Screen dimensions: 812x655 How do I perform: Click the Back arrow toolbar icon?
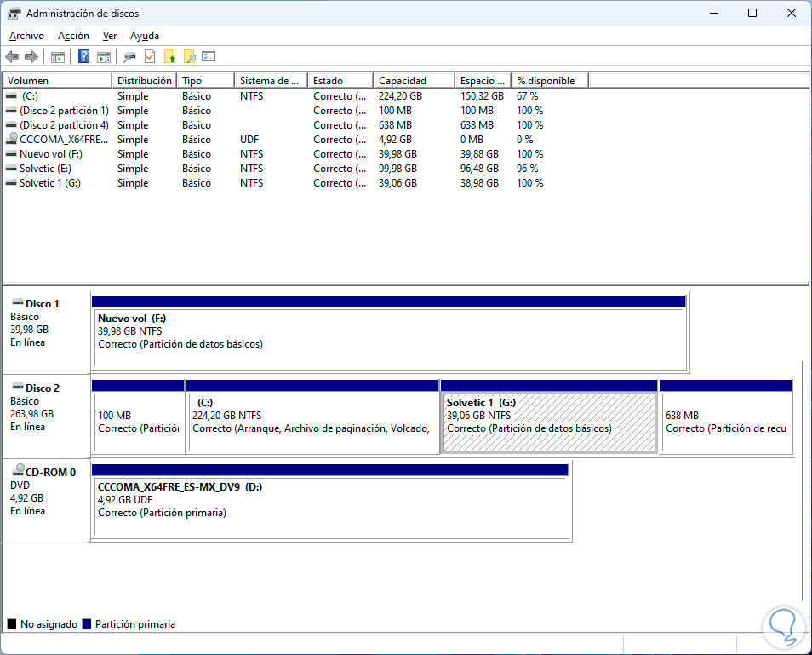[x=12, y=56]
